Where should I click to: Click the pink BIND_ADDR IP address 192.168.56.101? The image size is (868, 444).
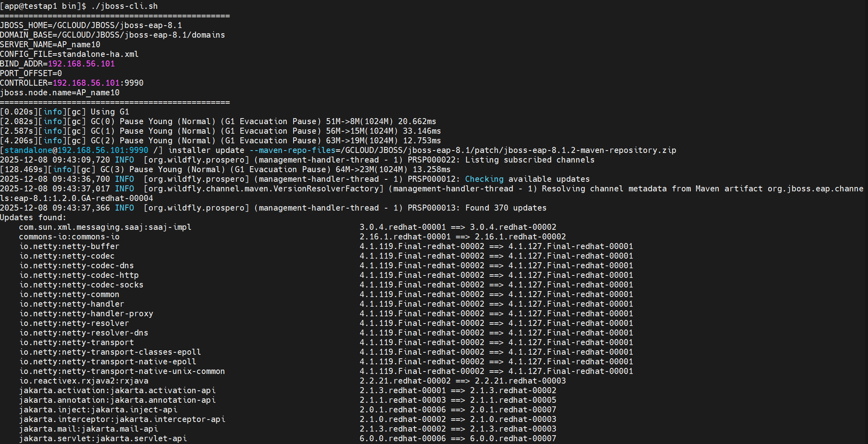[x=81, y=64]
